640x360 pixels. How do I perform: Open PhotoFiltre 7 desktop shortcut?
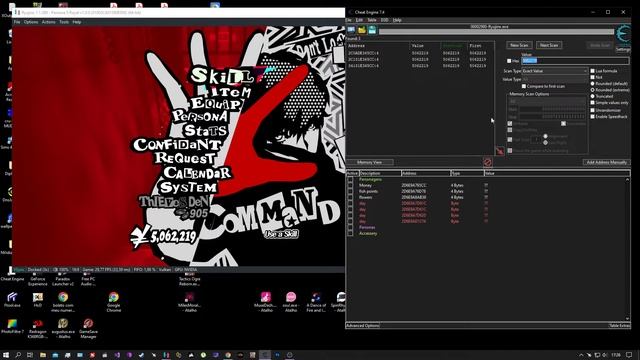coord(12,327)
